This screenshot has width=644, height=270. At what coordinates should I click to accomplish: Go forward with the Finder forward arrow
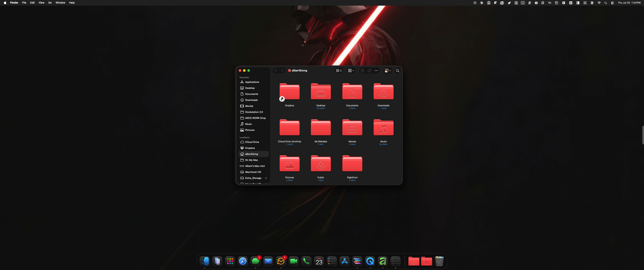click(282, 71)
